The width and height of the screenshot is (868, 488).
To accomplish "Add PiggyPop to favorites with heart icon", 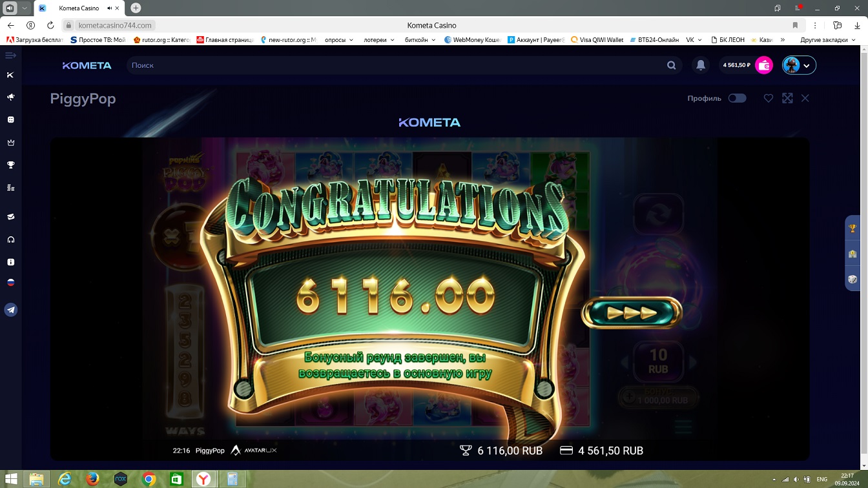I will [x=769, y=98].
